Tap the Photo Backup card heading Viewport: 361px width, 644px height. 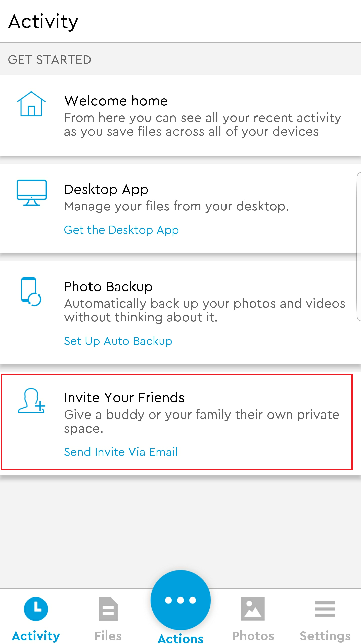pyautogui.click(x=108, y=287)
